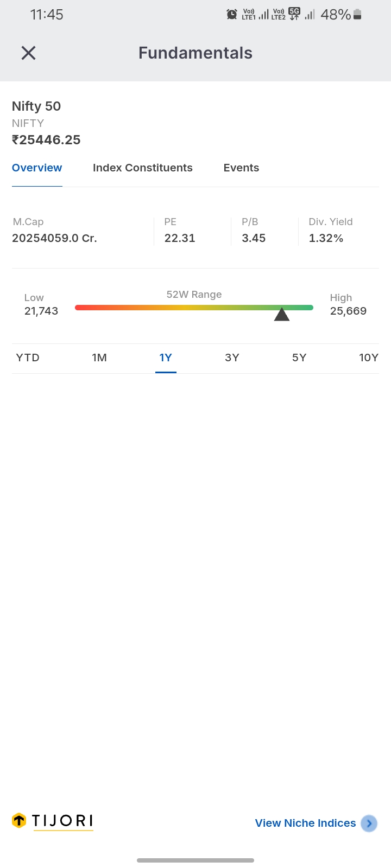Tap the Div. Yield value 1.32%
The width and height of the screenshot is (391, 868).
pyautogui.click(x=326, y=238)
